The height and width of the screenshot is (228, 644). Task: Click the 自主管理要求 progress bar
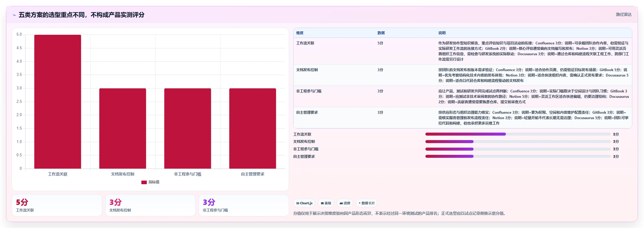pos(518,156)
